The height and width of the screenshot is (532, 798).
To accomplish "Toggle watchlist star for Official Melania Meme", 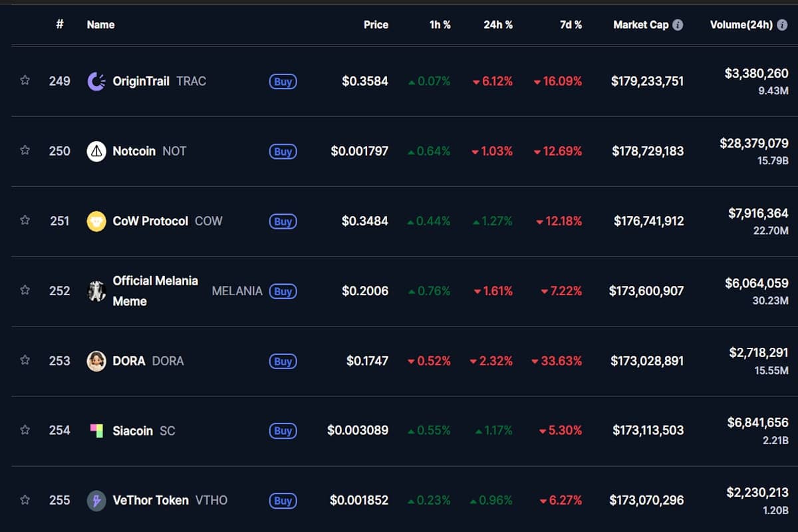I will pos(25,290).
